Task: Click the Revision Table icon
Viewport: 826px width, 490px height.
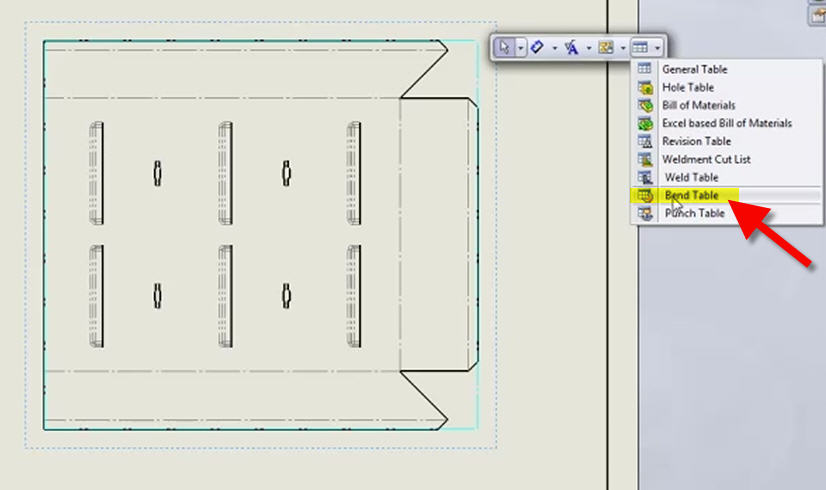Action: pyautogui.click(x=645, y=141)
